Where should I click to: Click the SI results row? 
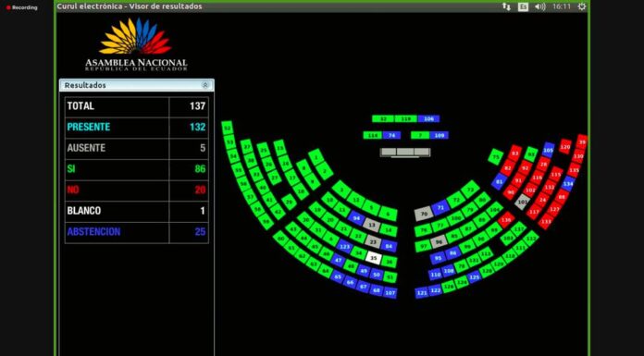[x=137, y=169]
